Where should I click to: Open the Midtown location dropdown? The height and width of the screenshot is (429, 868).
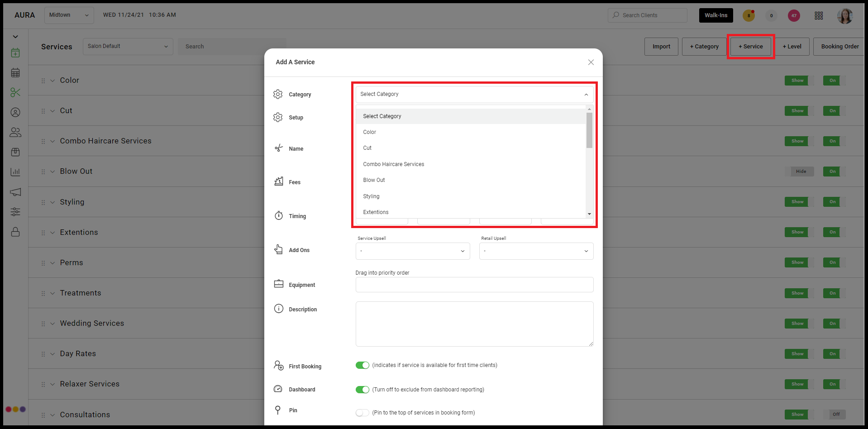(69, 15)
